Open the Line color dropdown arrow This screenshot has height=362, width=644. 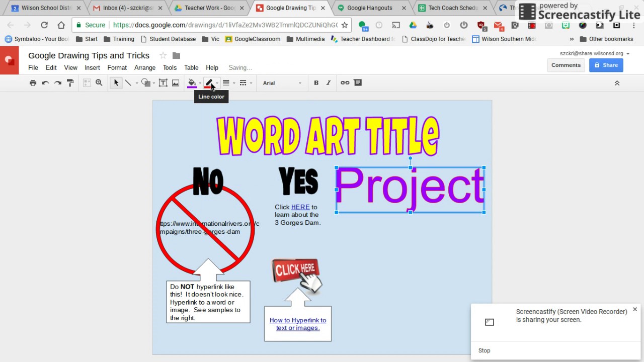pyautogui.click(x=216, y=83)
